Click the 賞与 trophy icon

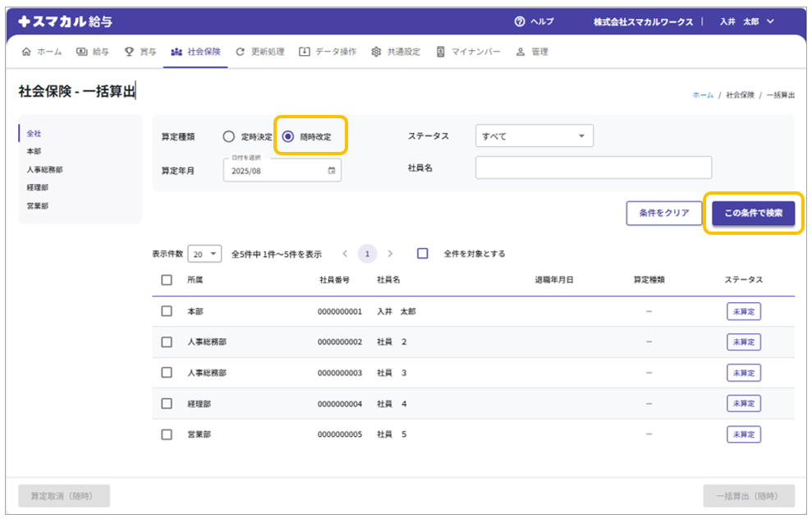(x=129, y=52)
